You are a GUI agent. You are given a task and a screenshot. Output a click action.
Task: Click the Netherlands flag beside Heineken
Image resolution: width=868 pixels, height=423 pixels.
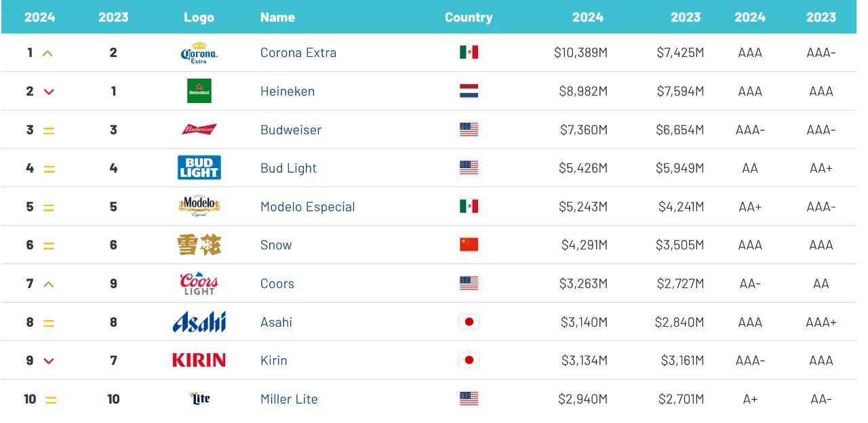tap(469, 91)
